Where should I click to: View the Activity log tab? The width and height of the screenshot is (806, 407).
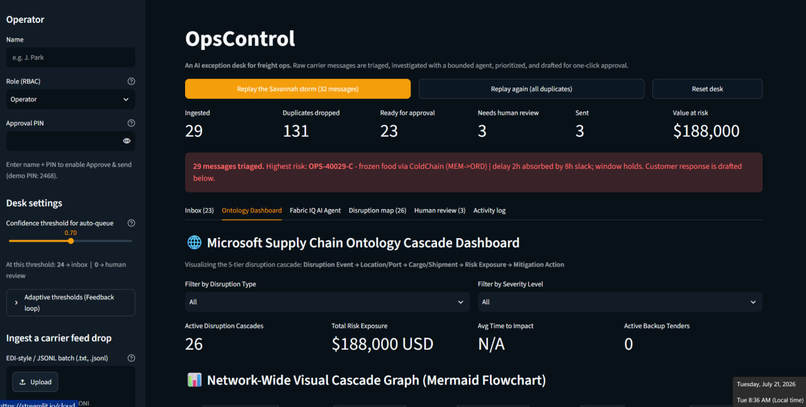click(x=489, y=211)
